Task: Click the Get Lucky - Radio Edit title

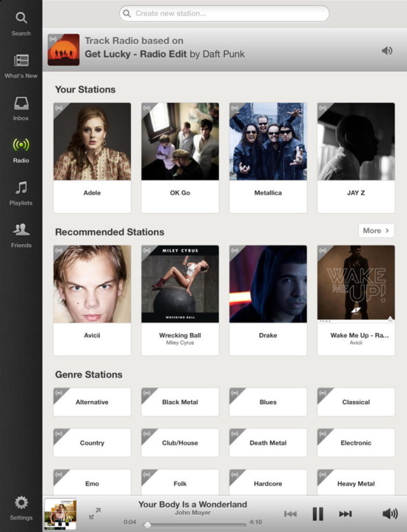Action: point(136,54)
